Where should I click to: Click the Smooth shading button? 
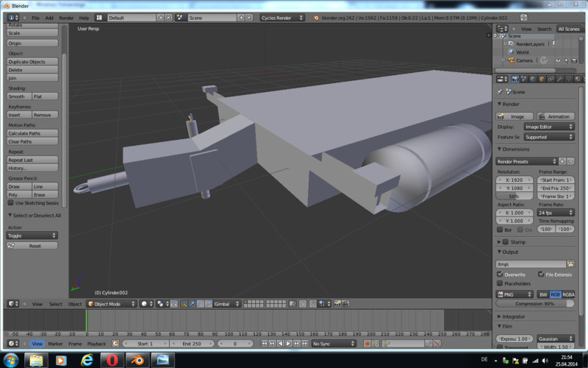point(19,96)
